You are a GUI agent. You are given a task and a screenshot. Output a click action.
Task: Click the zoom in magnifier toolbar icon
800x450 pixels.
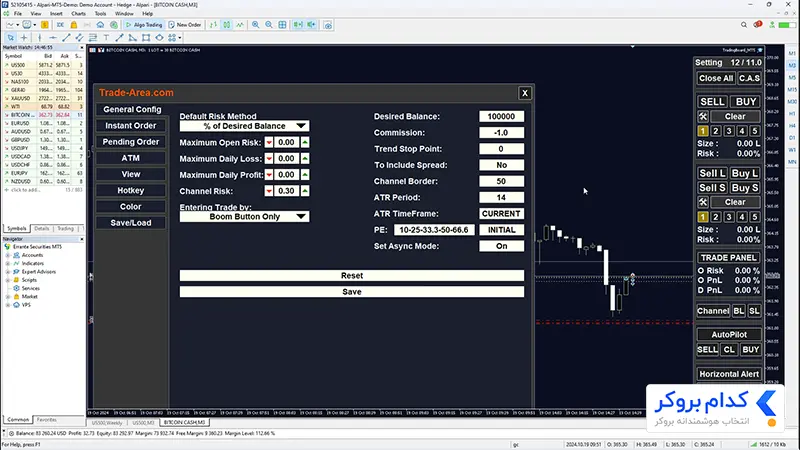click(256, 24)
